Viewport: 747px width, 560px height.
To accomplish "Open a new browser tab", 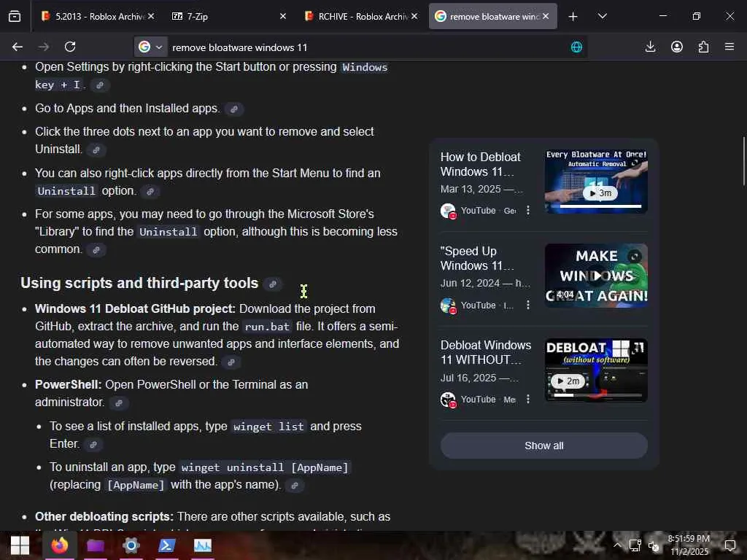I will 573,17.
